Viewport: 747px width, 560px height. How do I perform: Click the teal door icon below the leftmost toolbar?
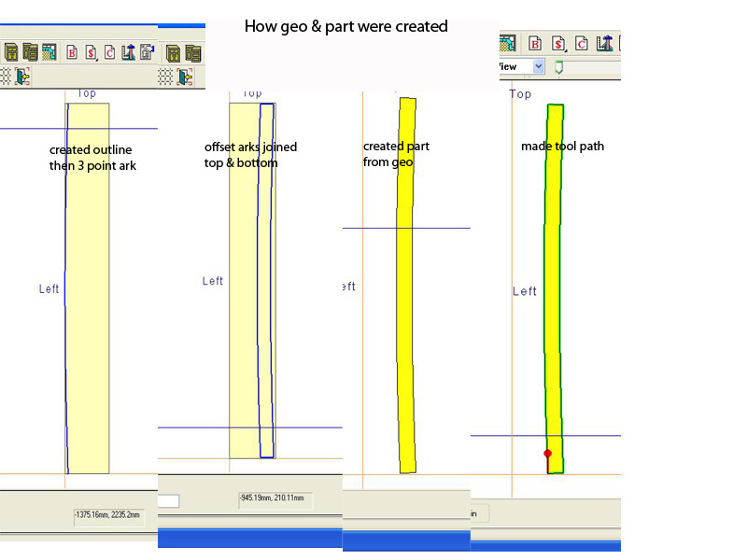coord(21,77)
